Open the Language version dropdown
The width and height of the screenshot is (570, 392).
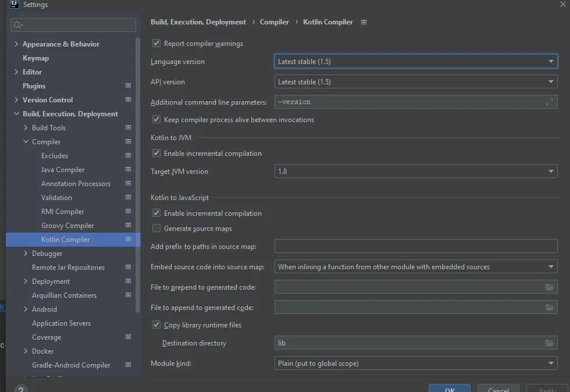(415, 62)
